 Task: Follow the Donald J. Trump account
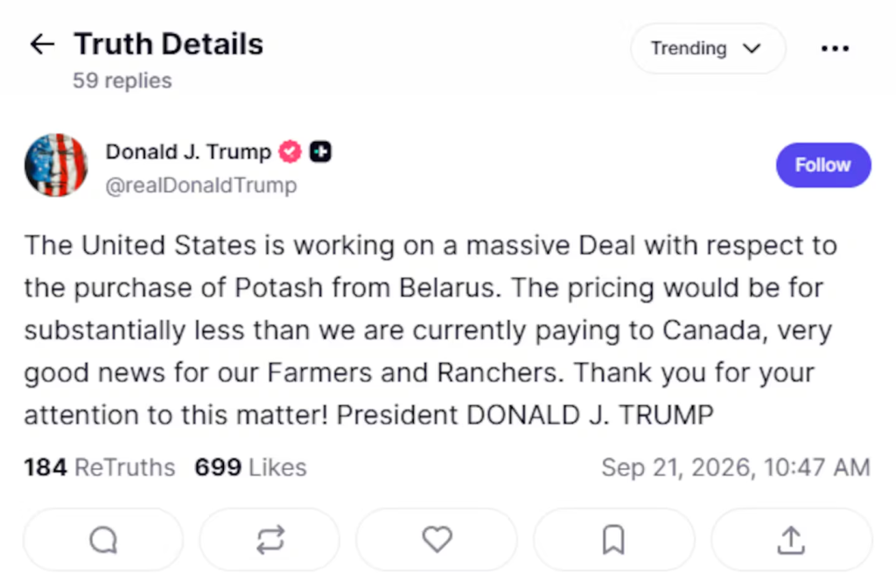pyautogui.click(x=823, y=165)
